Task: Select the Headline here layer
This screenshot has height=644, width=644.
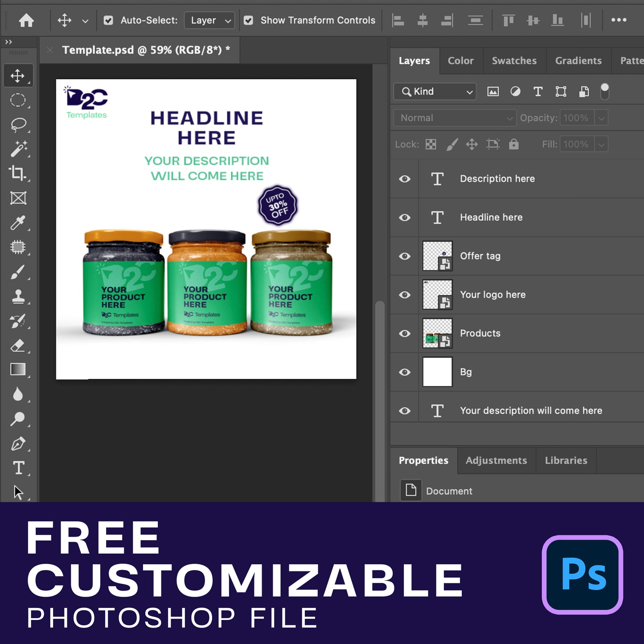Action: coord(491,217)
